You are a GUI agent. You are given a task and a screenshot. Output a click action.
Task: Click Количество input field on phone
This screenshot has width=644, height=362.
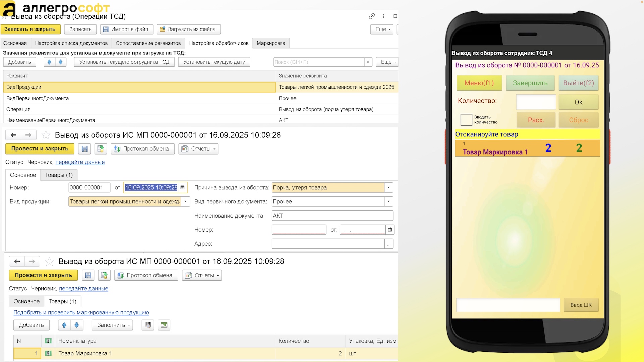point(536,102)
